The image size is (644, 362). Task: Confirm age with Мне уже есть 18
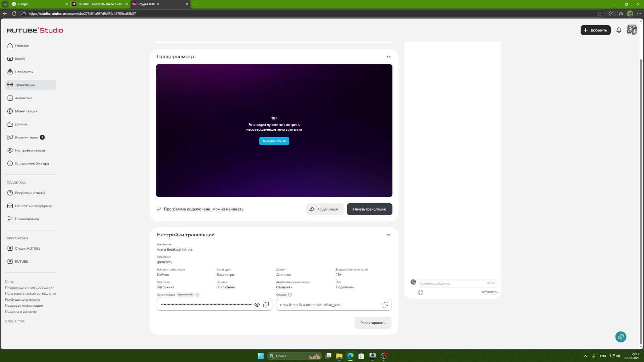[274, 141]
